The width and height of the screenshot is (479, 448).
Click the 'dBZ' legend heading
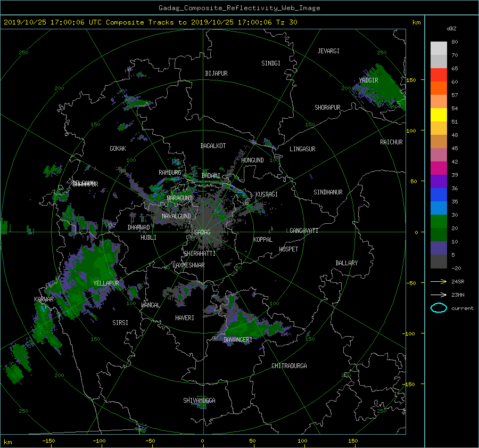click(x=451, y=28)
